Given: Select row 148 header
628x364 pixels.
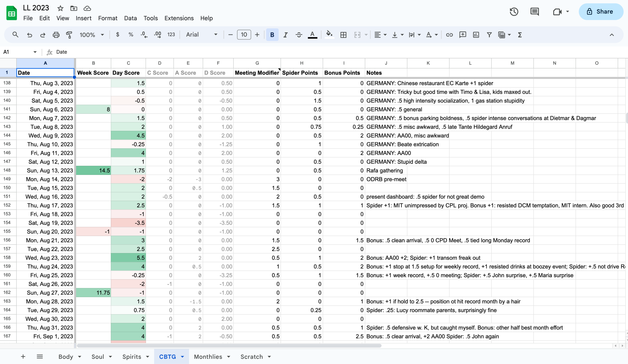Looking at the screenshot, I should [x=7, y=170].
